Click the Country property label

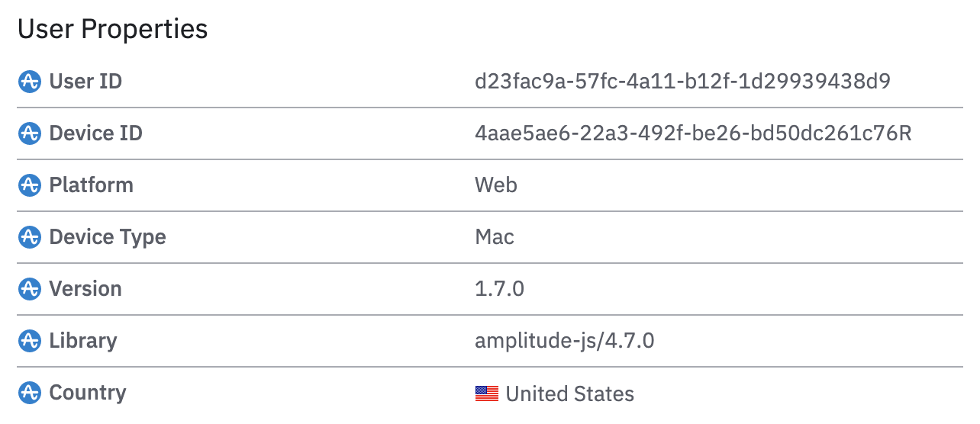coord(87,393)
